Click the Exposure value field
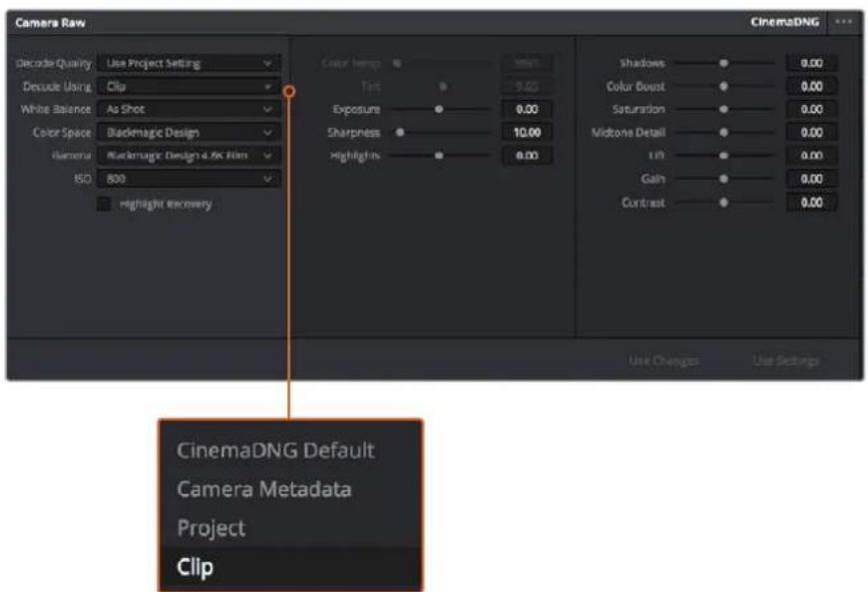 point(527,110)
